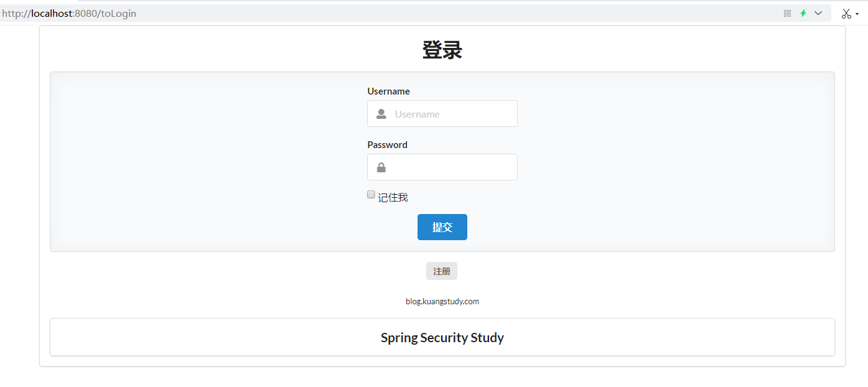Open the blog.kuangstudy.com link
Image resolution: width=868 pixels, height=387 pixels.
(x=442, y=302)
